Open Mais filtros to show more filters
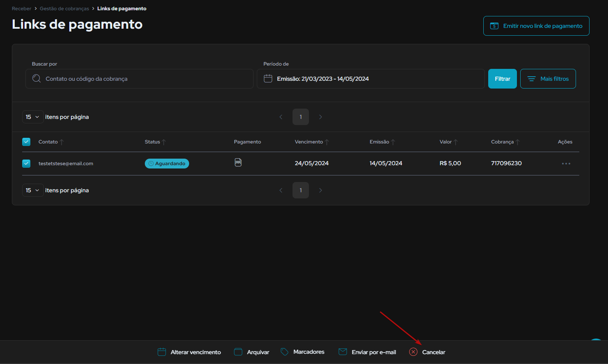Viewport: 608px width, 364px height. (548, 79)
